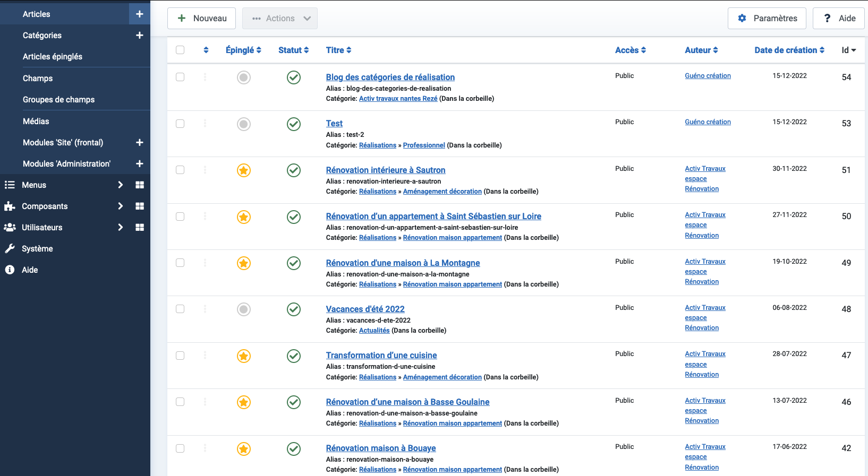Click the published status icon for Vacances d'été 2022
This screenshot has width=868, height=476.
(x=294, y=309)
